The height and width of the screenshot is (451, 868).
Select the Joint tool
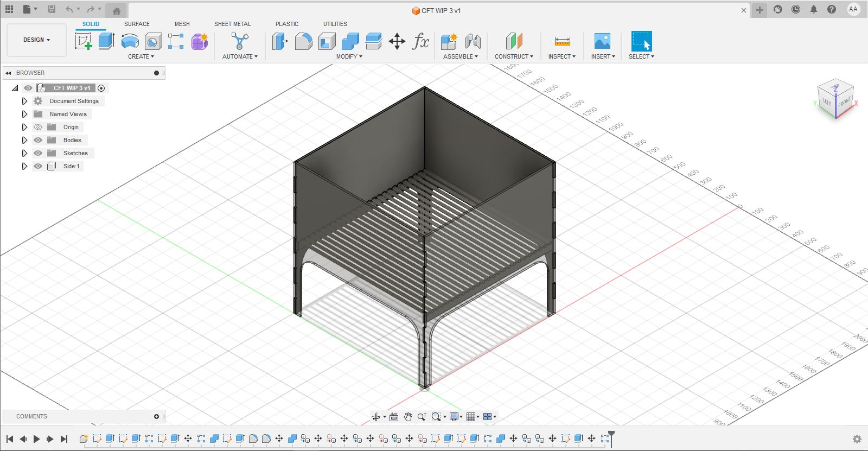(x=473, y=41)
